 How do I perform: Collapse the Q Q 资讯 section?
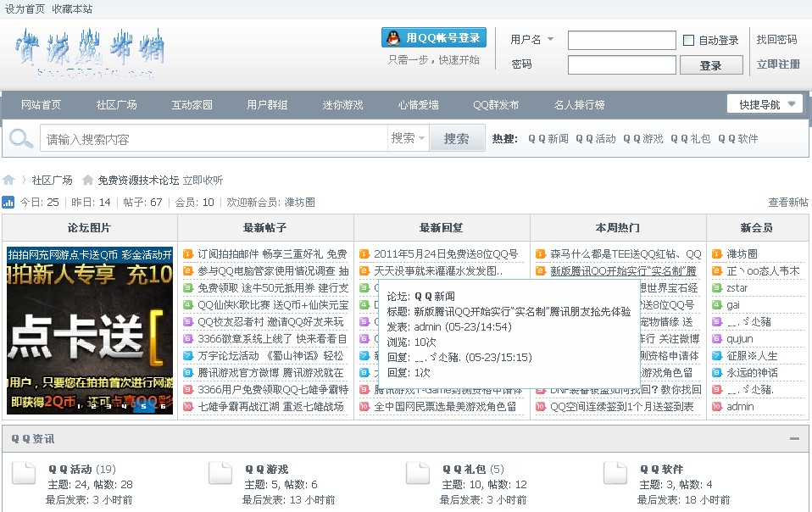pyautogui.click(x=794, y=438)
